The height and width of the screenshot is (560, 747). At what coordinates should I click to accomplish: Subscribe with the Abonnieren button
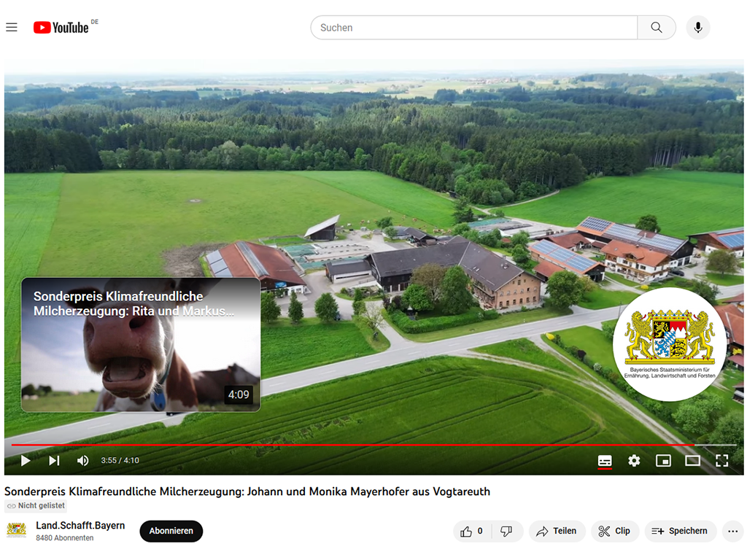[171, 531]
